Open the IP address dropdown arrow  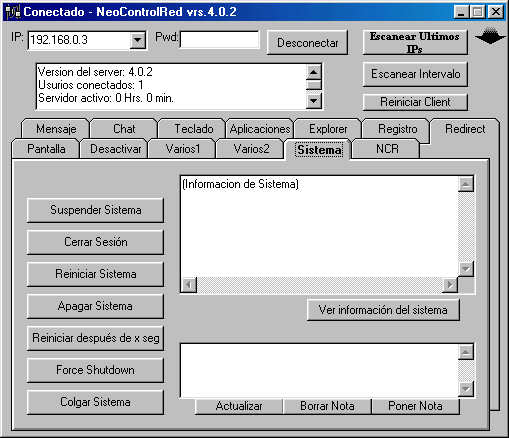pyautogui.click(x=137, y=40)
